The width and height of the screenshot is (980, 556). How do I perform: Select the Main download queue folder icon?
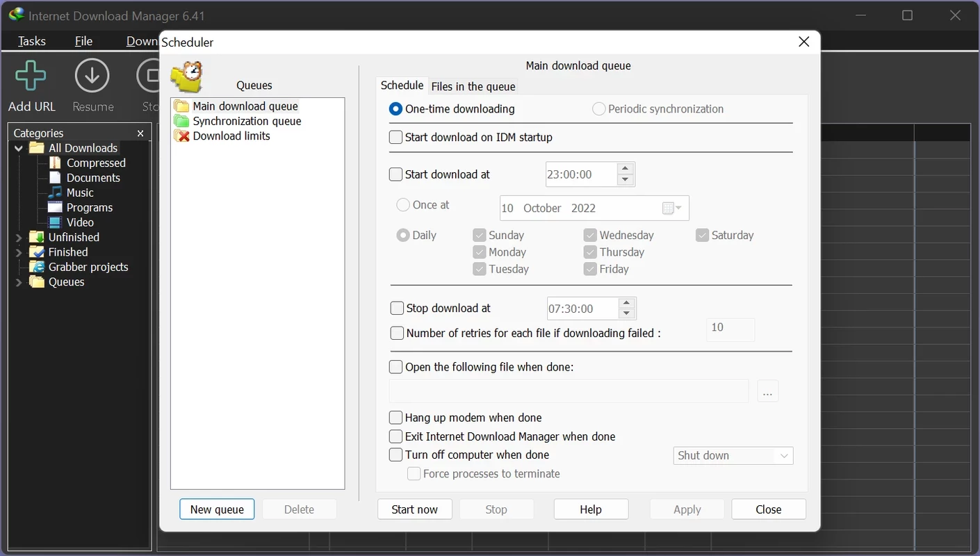point(182,106)
